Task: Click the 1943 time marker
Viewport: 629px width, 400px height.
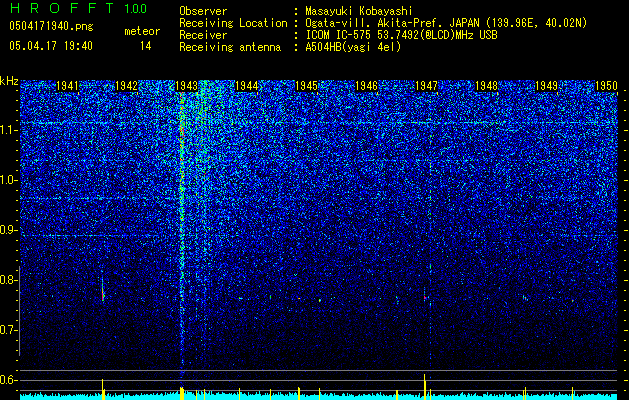Action: pos(187,86)
